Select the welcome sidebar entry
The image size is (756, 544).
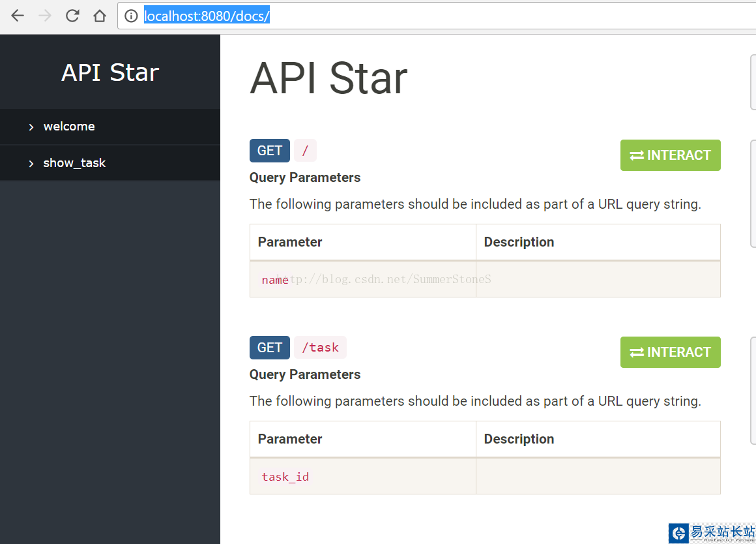click(69, 127)
